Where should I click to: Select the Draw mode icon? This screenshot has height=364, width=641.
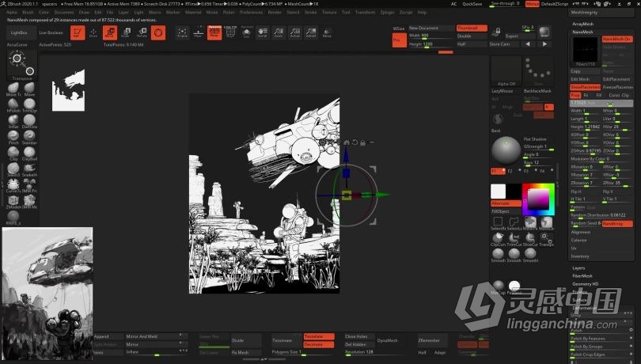click(x=93, y=32)
